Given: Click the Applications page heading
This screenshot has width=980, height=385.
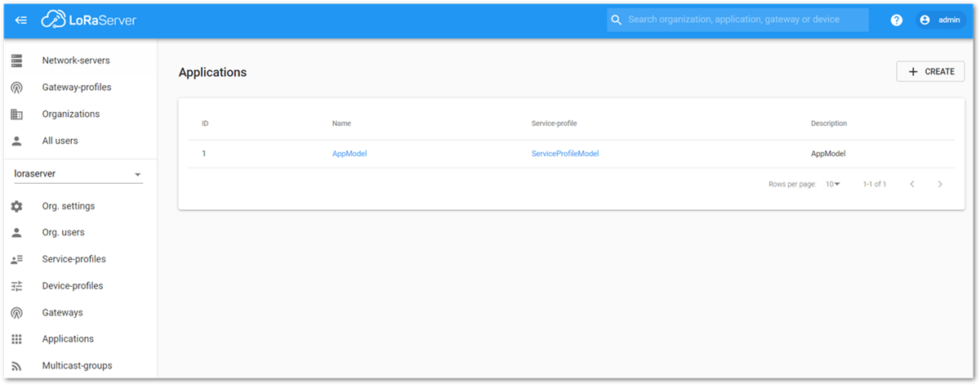Looking at the screenshot, I should click(x=212, y=72).
